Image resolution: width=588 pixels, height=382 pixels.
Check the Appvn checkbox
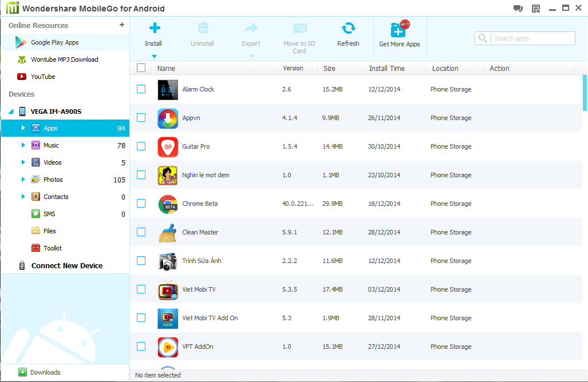141,118
